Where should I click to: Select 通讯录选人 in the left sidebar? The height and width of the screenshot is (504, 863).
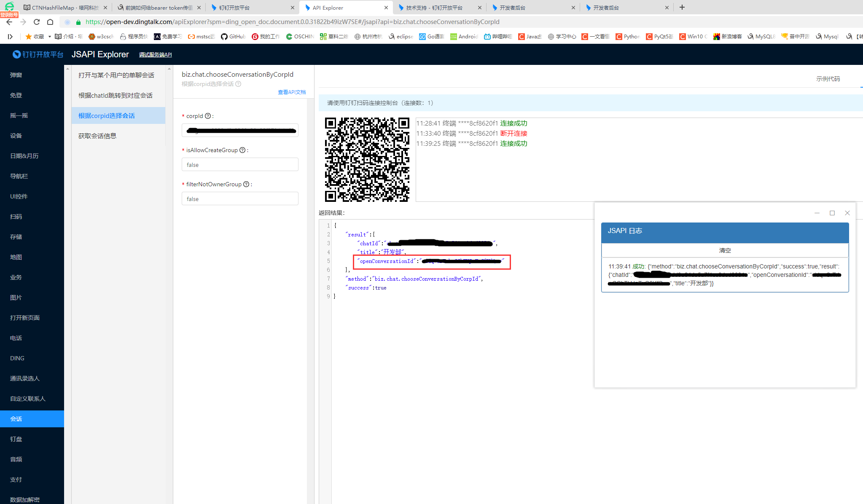pos(32,378)
